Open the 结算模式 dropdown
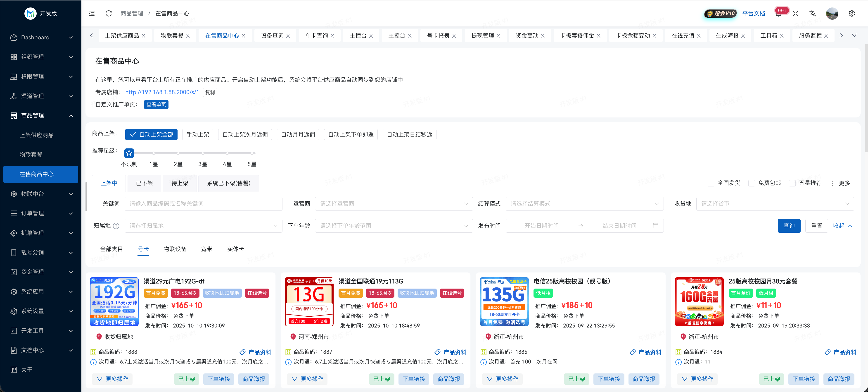868x392 pixels. click(x=584, y=204)
